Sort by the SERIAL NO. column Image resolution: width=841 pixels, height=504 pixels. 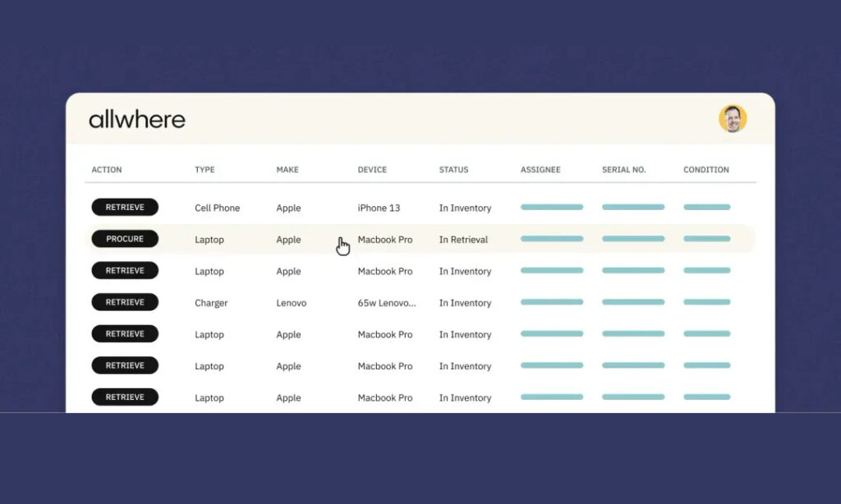click(x=624, y=170)
